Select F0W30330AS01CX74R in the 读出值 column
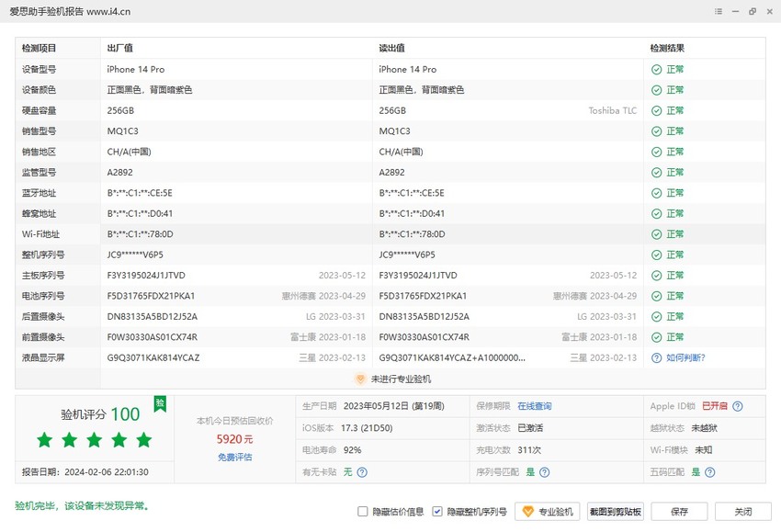This screenshot has height=532, width=781. (424, 337)
